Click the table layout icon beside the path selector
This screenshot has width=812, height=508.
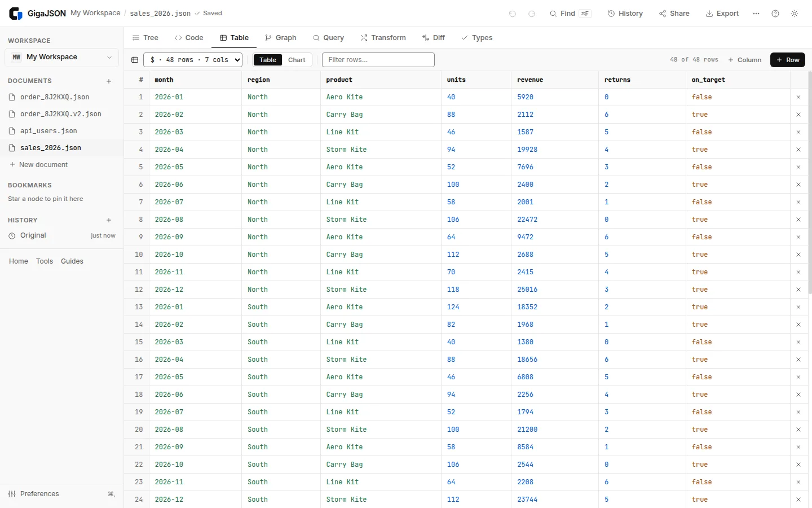135,60
